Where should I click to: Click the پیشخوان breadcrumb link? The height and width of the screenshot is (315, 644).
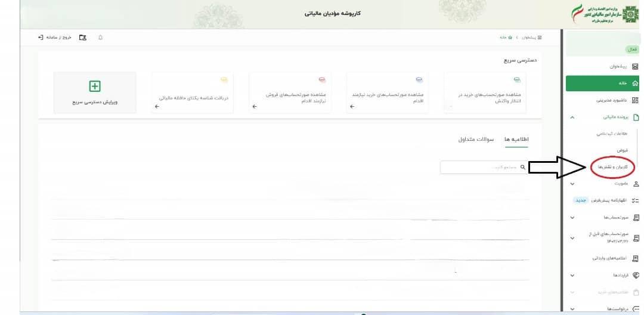click(532, 38)
